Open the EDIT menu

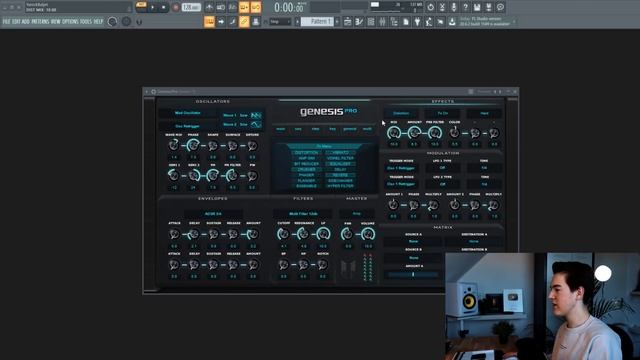pyautogui.click(x=16, y=21)
